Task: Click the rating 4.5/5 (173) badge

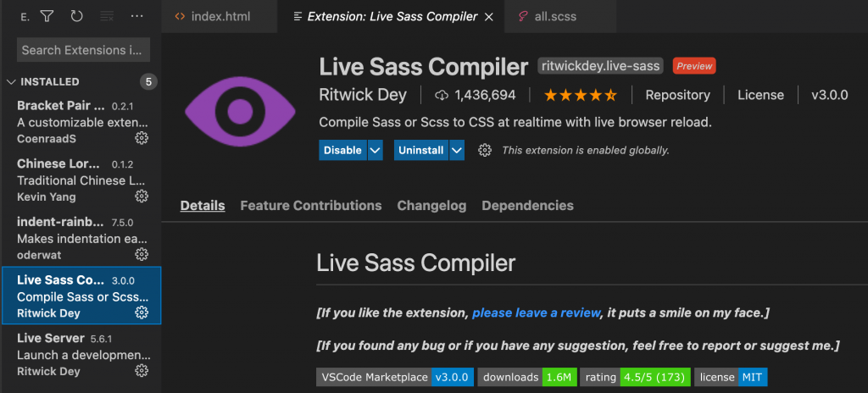Action: pyautogui.click(x=636, y=378)
